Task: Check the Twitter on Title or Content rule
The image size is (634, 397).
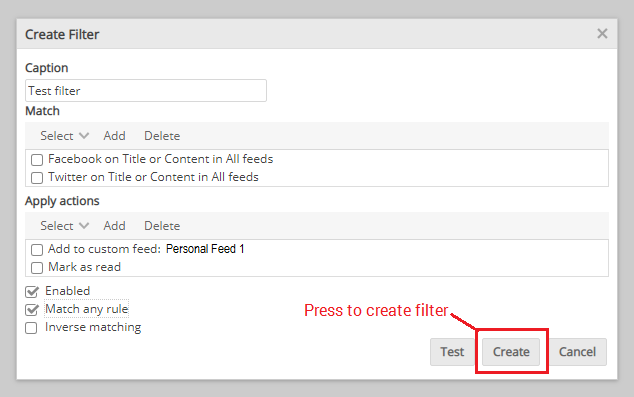Action: [37, 178]
